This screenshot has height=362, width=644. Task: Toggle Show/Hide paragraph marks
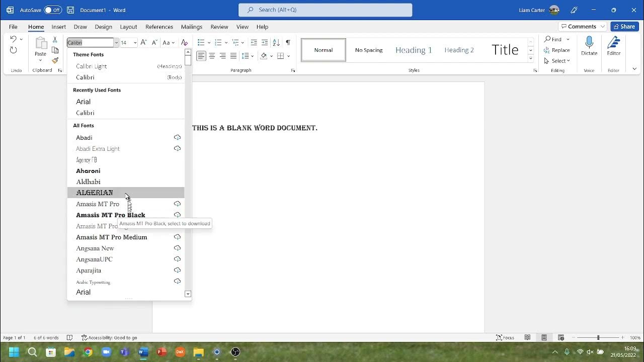288,43
